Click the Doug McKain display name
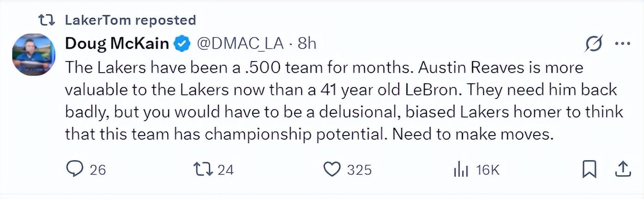Screen dimensions: 644x199 pos(117,44)
